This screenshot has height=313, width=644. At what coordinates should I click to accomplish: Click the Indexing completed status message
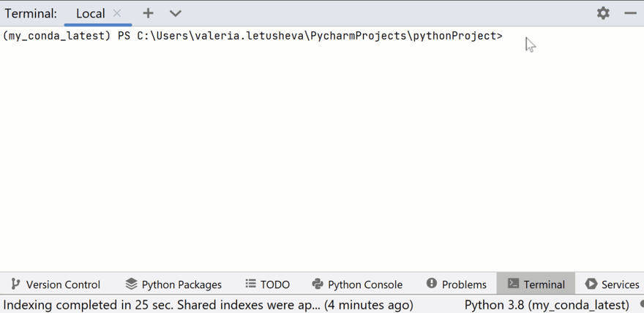click(x=208, y=306)
